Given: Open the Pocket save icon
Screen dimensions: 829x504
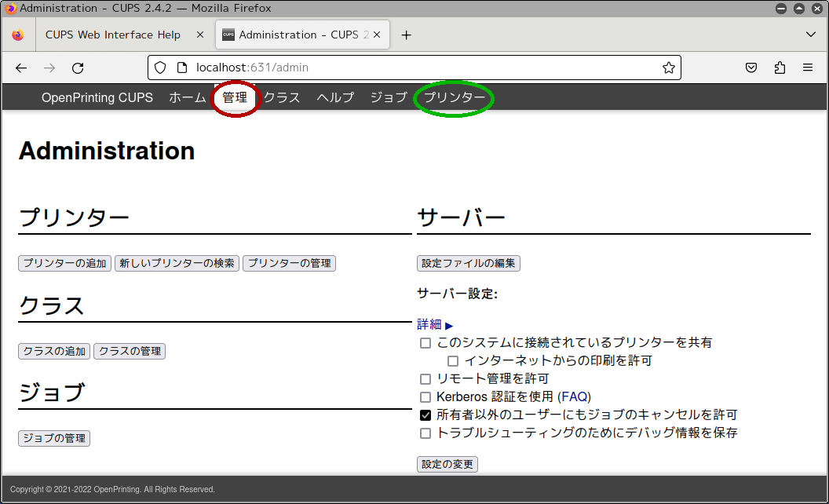Looking at the screenshot, I should coord(750,68).
